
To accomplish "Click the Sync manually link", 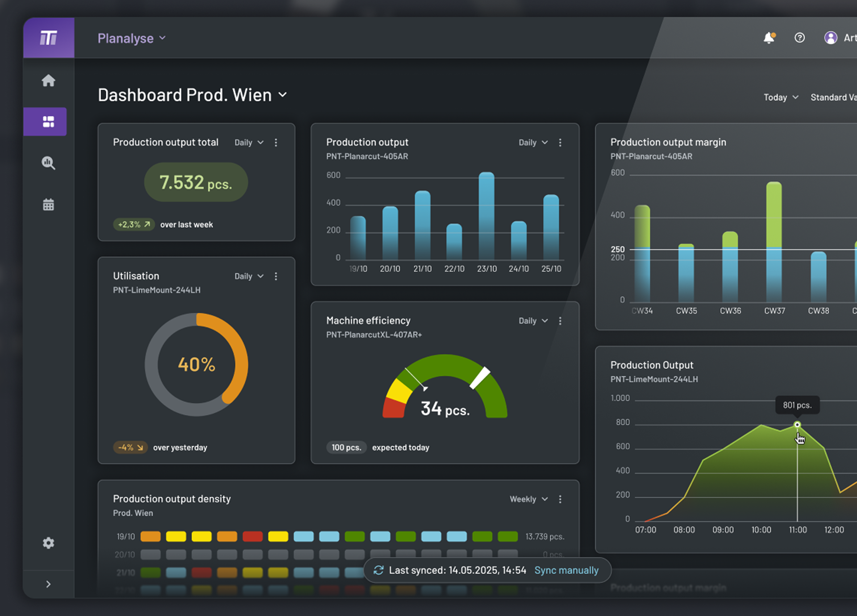I will (x=566, y=570).
